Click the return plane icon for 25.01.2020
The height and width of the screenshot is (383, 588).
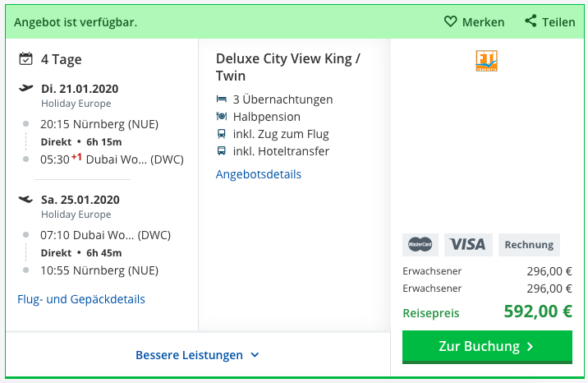[26, 199]
